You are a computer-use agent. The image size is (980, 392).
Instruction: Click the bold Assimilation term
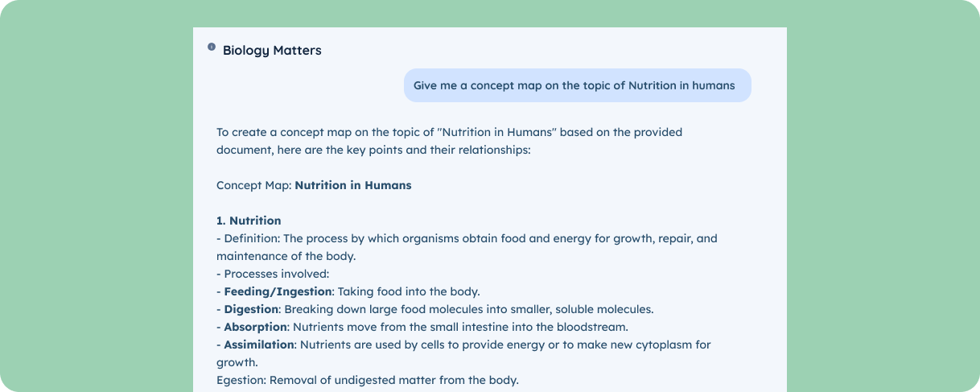pyautogui.click(x=258, y=345)
